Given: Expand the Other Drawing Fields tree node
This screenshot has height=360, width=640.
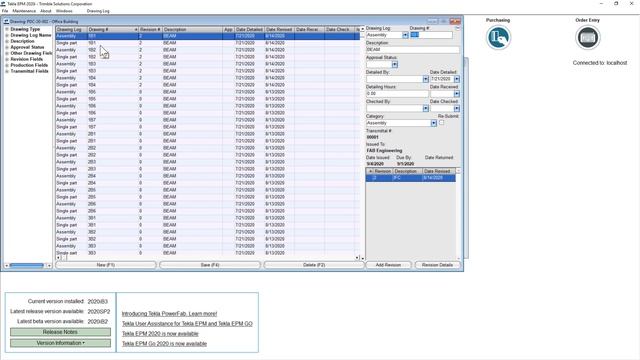Looking at the screenshot, I should point(7,53).
